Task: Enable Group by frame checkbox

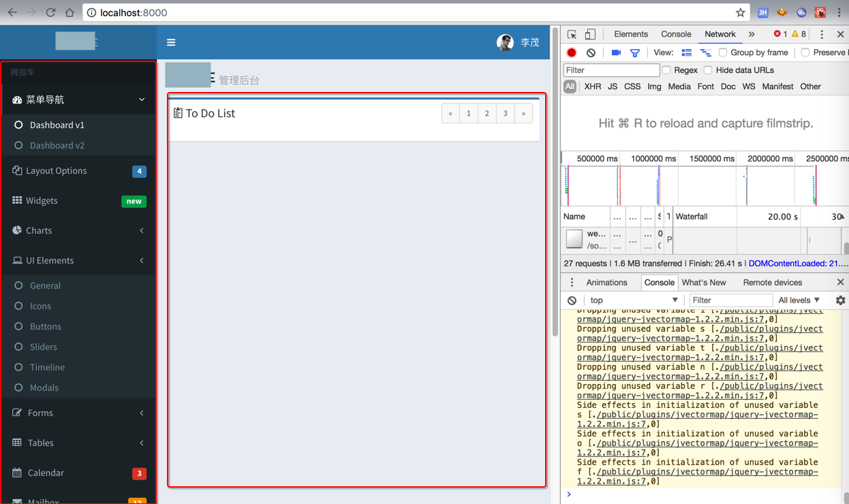Action: 723,52
